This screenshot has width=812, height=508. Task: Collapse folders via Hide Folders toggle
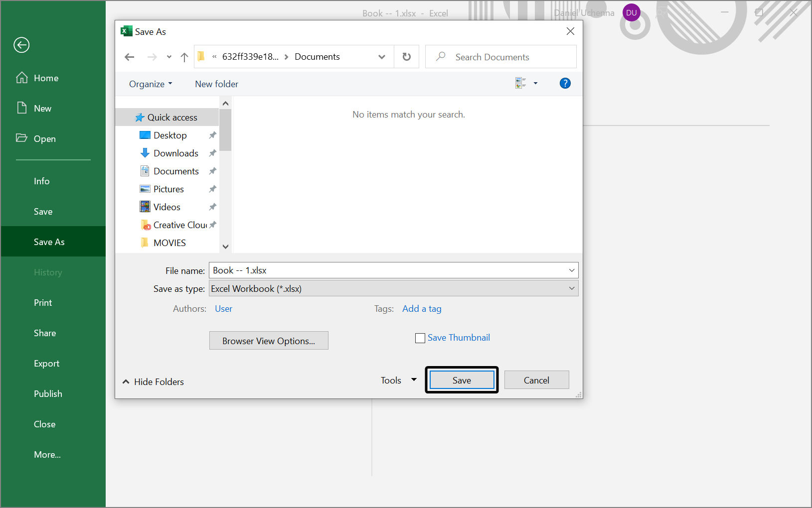(x=153, y=381)
